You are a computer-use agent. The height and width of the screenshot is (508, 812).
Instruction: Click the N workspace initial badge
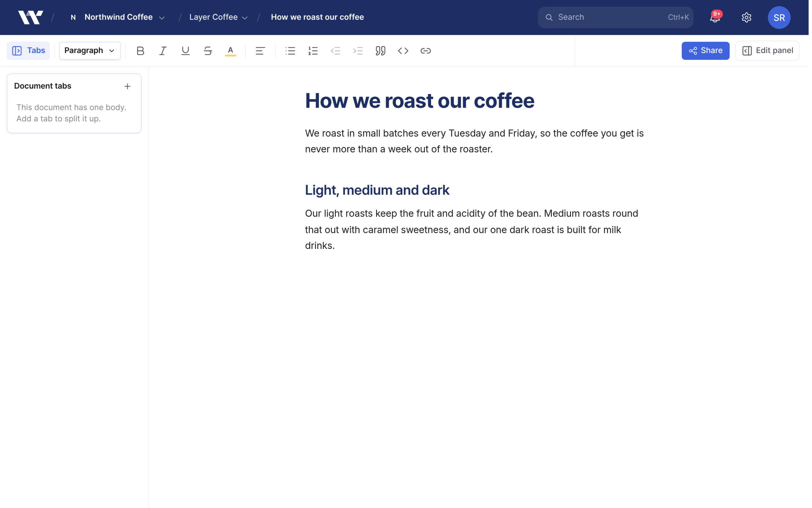point(73,17)
